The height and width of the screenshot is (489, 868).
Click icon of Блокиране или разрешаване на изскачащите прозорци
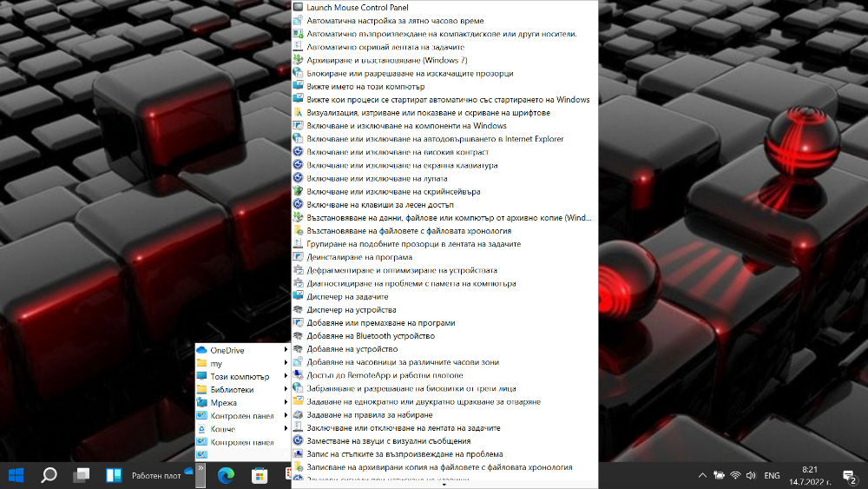[x=298, y=73]
